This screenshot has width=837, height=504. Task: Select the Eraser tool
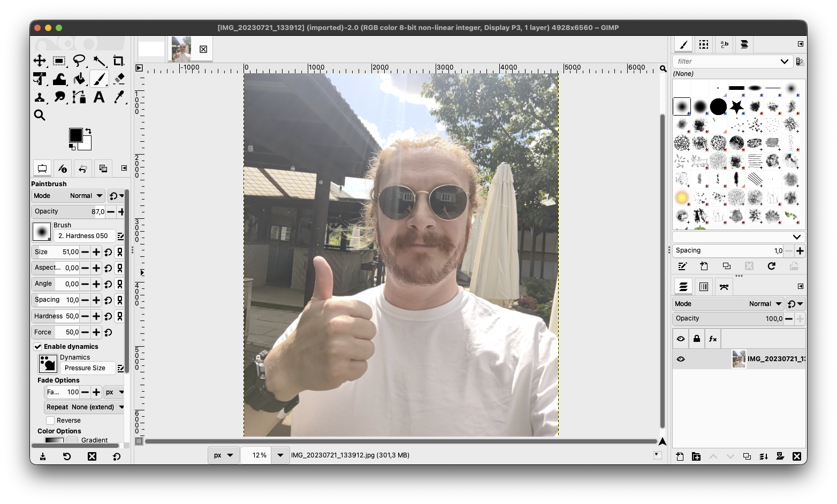[119, 79]
